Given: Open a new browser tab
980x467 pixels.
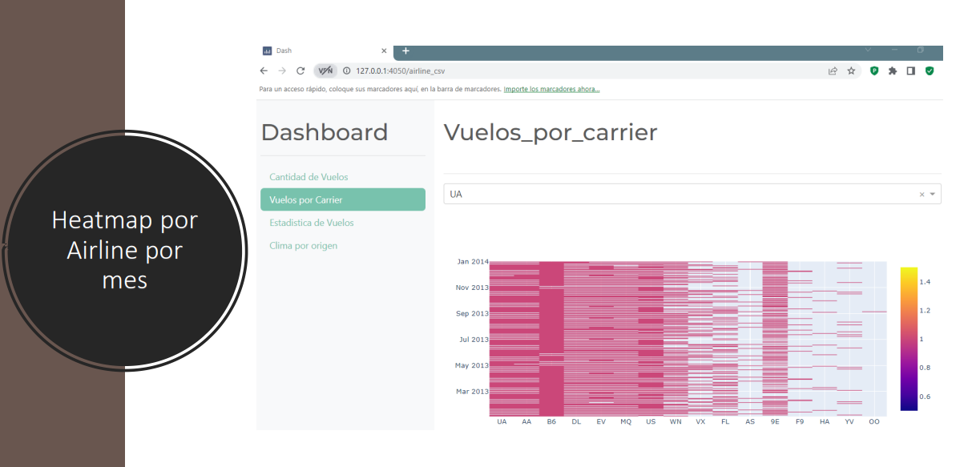Looking at the screenshot, I should (x=405, y=50).
